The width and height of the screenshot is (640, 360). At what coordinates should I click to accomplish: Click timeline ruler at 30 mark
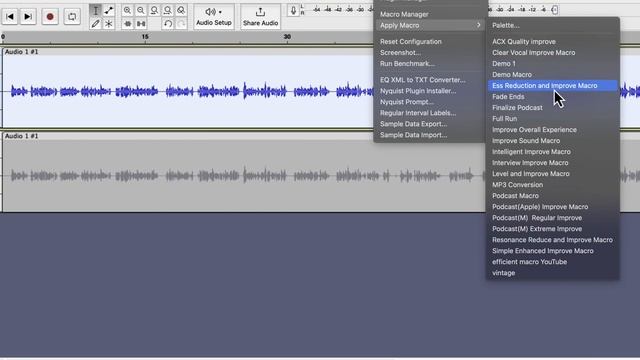(287, 37)
